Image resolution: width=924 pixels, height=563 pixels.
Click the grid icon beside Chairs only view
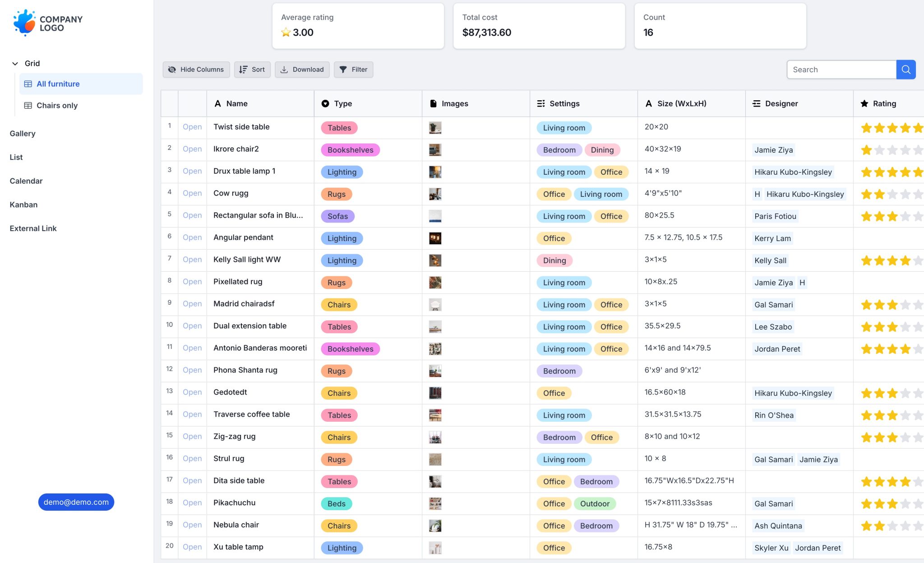click(x=28, y=105)
